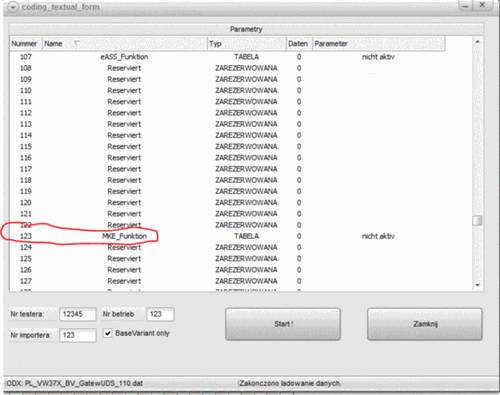Viewport: 500px width, 395px height.
Task: Click the Daten column header
Action: (x=299, y=44)
